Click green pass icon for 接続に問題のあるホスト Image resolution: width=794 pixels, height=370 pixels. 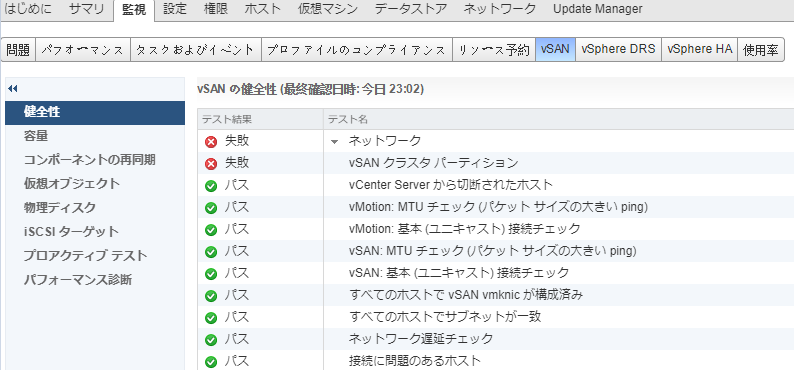211,362
